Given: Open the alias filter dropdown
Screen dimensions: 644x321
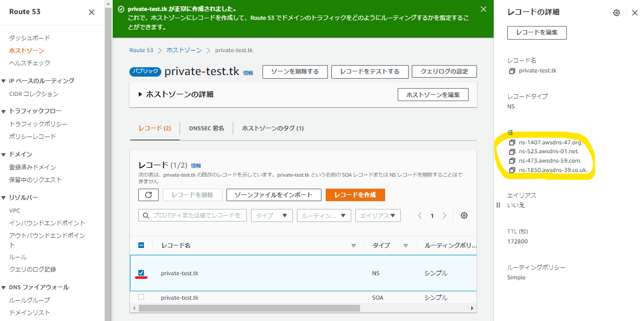Looking at the screenshot, I should point(378,215).
